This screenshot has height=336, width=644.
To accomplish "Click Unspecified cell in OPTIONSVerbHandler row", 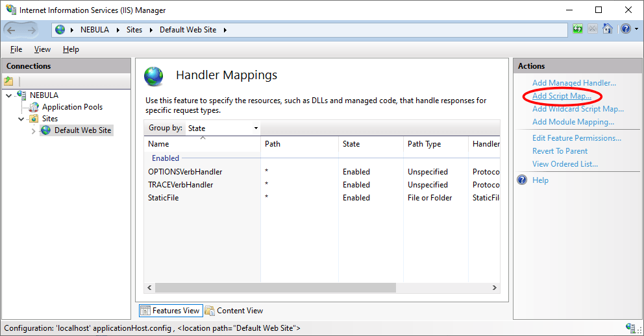I will [428, 172].
